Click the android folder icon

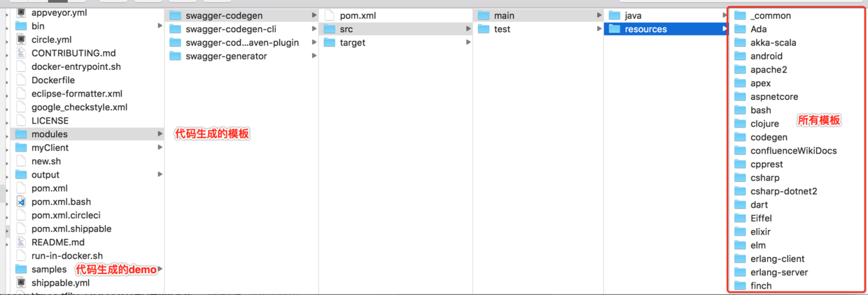coord(740,56)
